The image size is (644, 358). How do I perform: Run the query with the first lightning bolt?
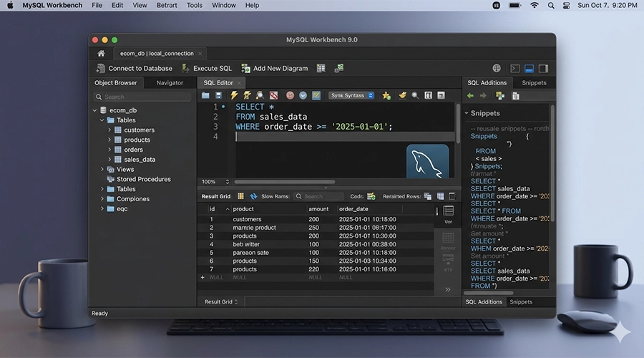click(234, 95)
